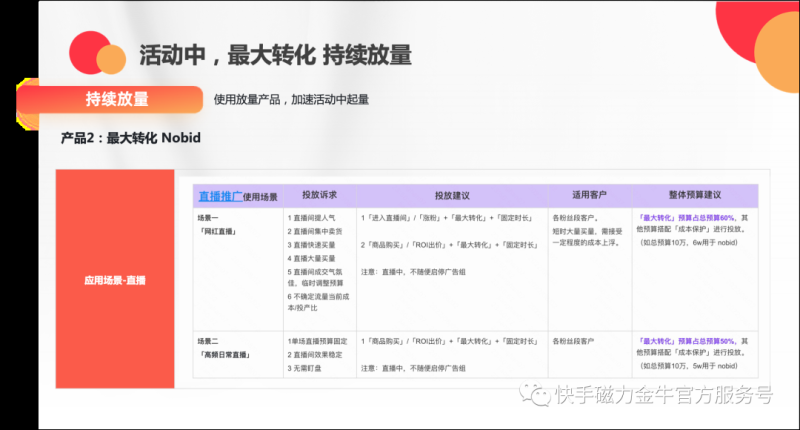
Task: Click 各粉丝段客户。in the scene one row
Action: tap(575, 218)
